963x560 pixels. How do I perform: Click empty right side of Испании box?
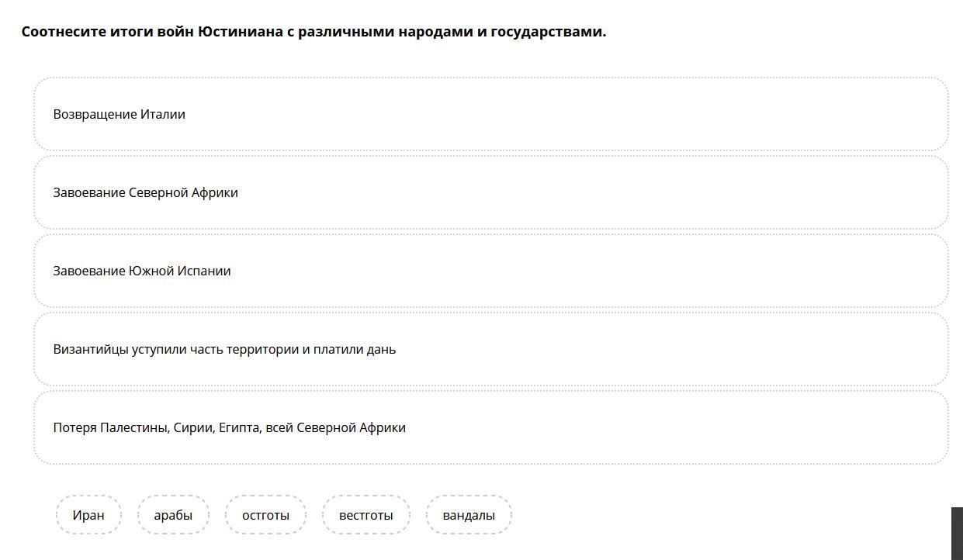pyautogui.click(x=698, y=271)
